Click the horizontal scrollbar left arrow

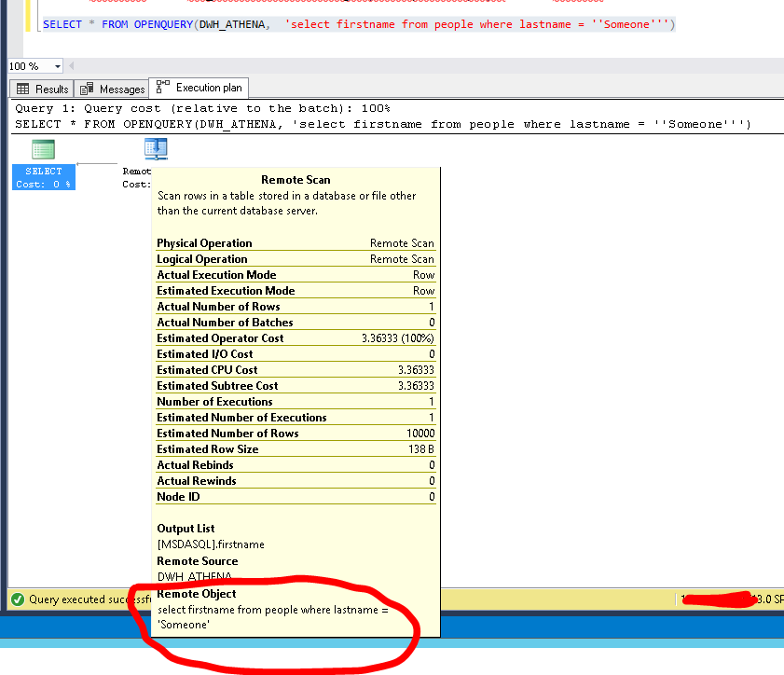coord(72,66)
